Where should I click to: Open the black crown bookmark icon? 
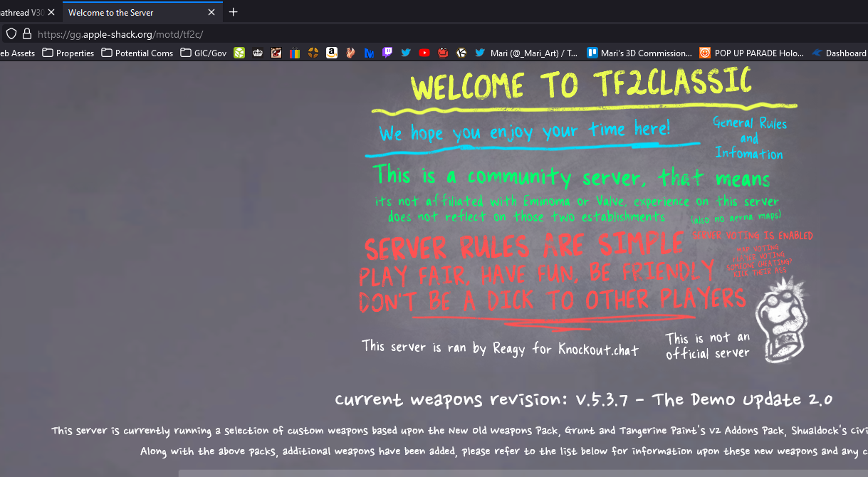pyautogui.click(x=258, y=53)
